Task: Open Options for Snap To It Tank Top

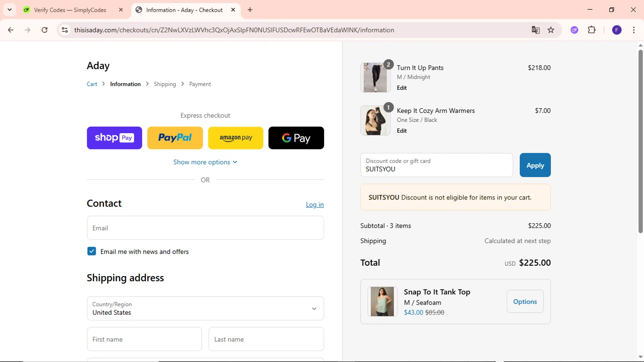Action: [x=525, y=301]
